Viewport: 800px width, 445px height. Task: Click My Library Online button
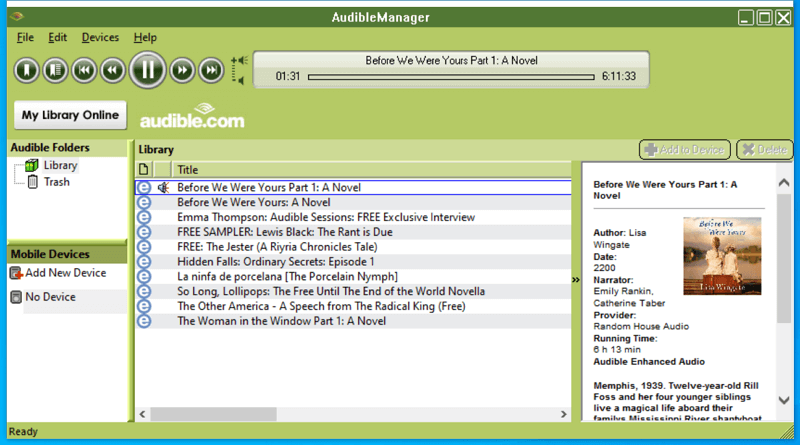[x=70, y=115]
